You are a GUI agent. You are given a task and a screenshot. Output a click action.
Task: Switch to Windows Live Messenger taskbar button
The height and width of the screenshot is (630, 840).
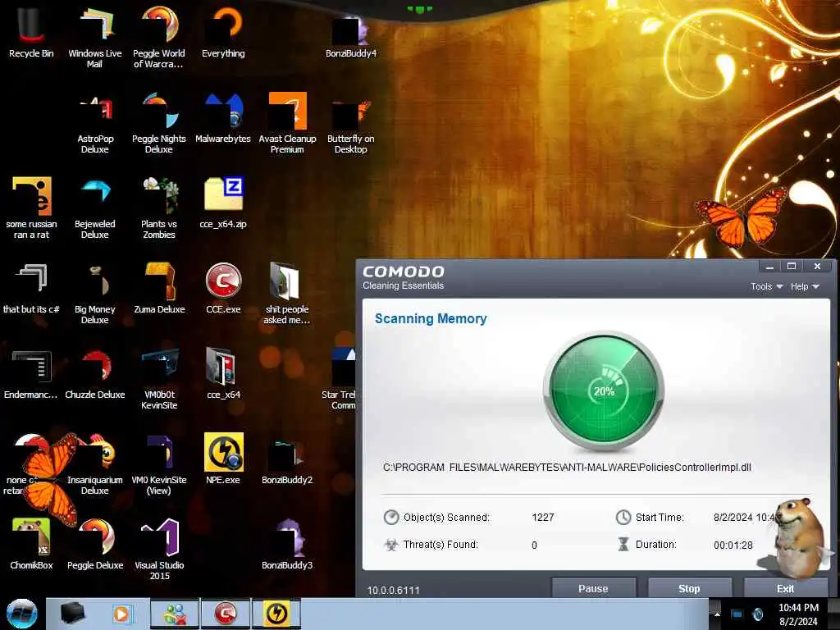(x=175, y=614)
